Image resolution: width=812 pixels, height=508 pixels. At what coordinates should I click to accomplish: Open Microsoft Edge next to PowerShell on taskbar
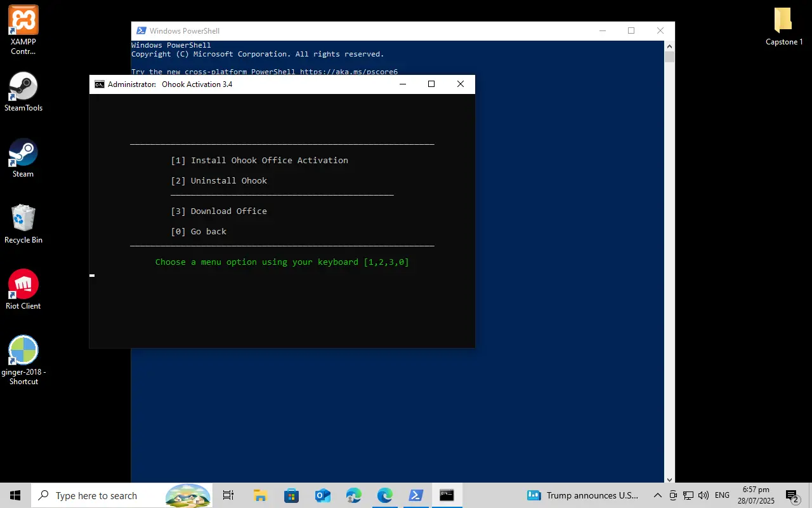pos(384,495)
